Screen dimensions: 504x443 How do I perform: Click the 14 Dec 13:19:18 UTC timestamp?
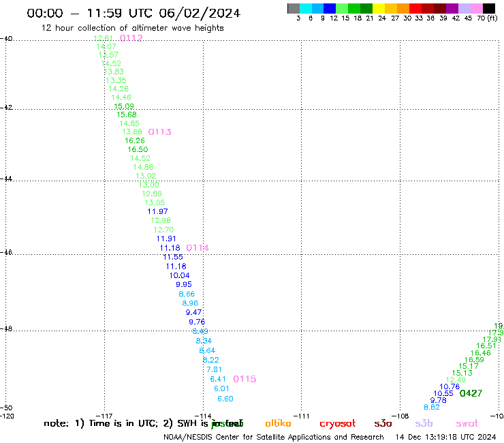tap(445, 437)
